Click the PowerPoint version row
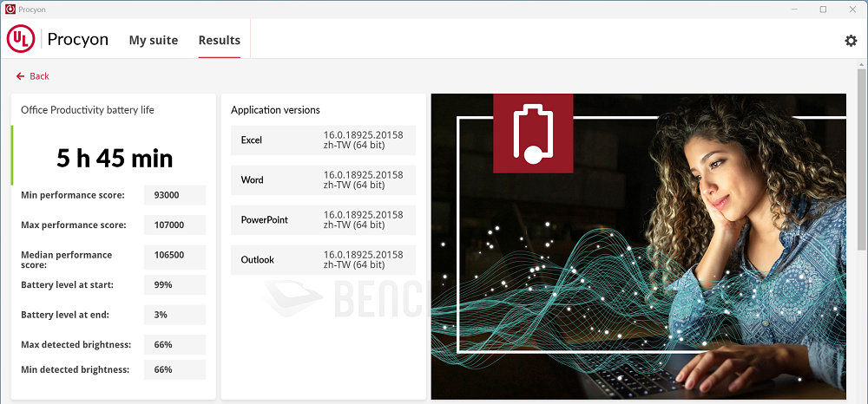This screenshot has width=868, height=404. 323,219
